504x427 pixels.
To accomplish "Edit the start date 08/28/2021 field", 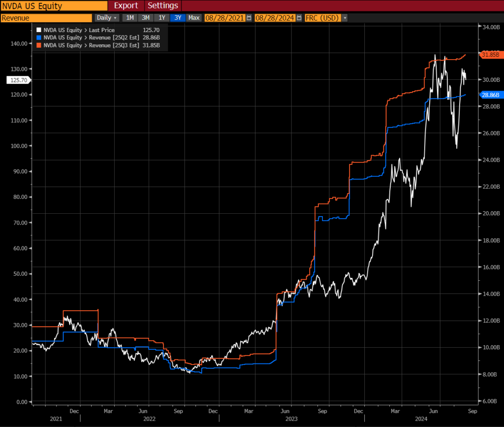I will (x=224, y=18).
